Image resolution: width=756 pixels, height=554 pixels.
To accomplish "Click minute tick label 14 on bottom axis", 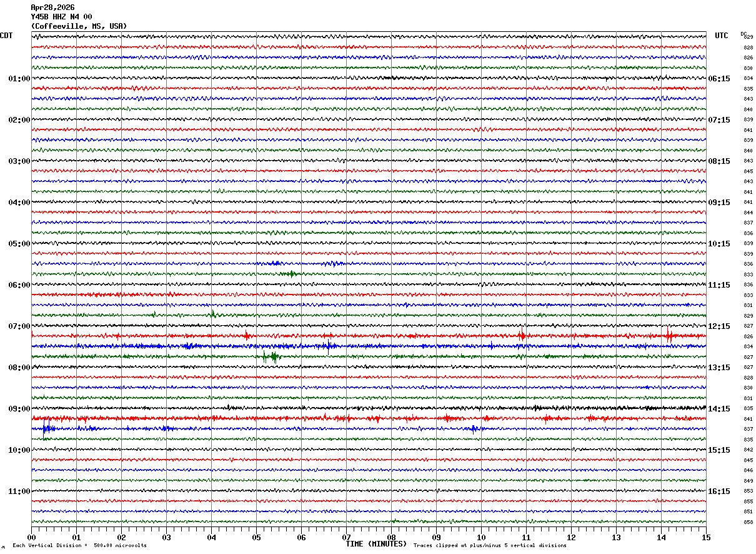I will (x=661, y=537).
